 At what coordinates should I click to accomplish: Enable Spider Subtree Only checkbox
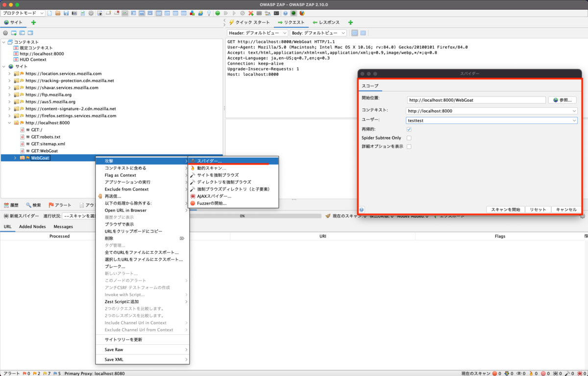click(409, 138)
